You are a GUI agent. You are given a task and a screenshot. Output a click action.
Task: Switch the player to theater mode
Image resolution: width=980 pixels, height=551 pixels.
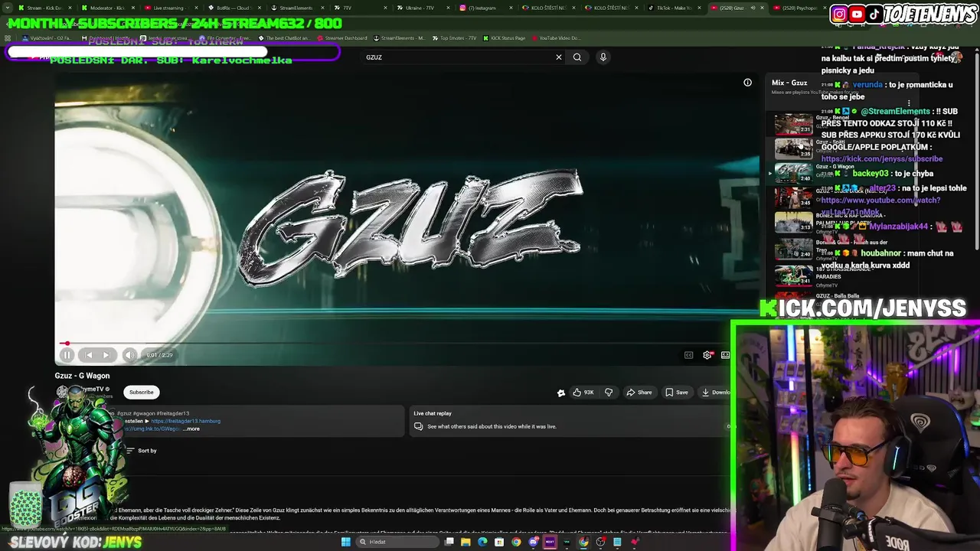pos(725,355)
